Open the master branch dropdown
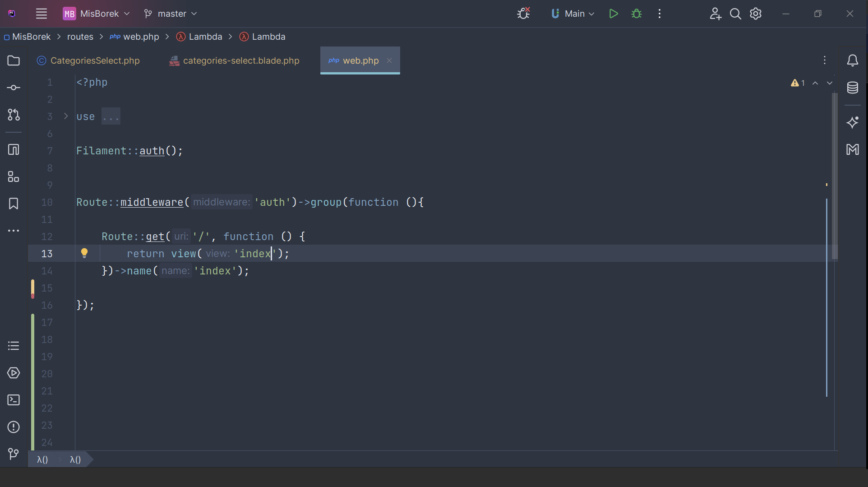This screenshot has width=868, height=487. (x=171, y=14)
